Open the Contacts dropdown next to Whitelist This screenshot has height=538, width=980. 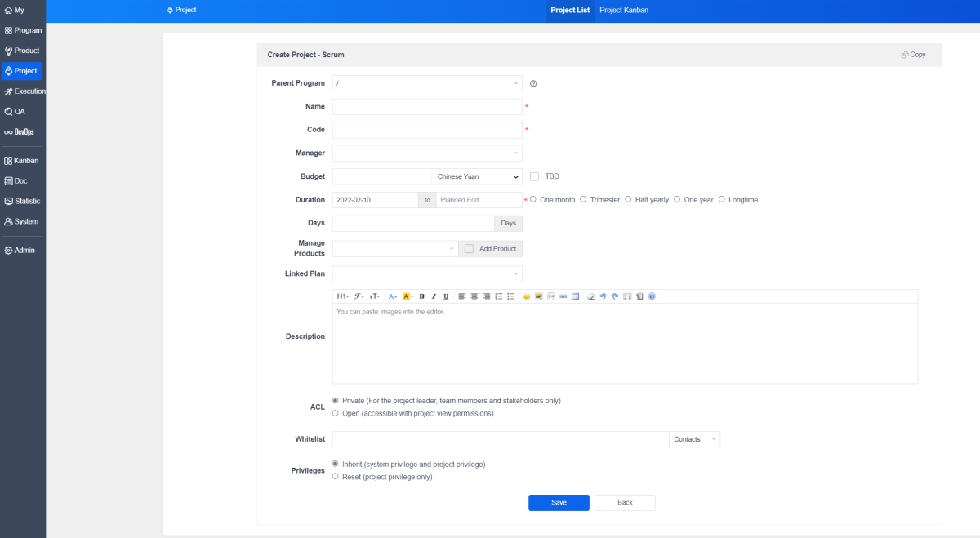tap(694, 439)
